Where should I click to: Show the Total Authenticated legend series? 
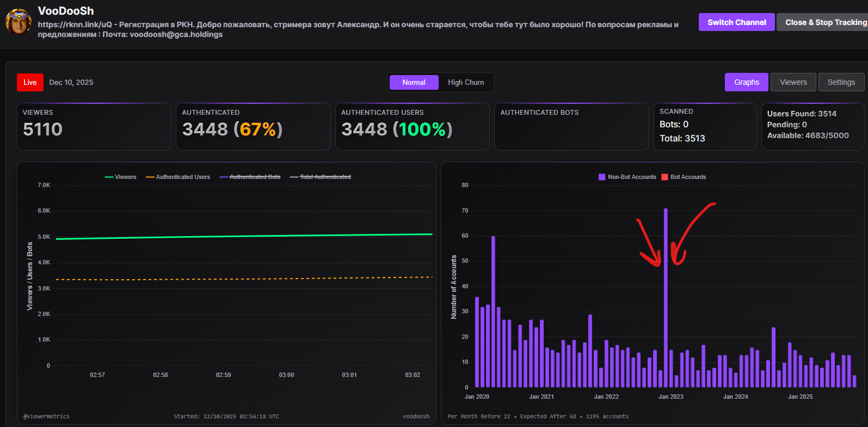point(321,177)
